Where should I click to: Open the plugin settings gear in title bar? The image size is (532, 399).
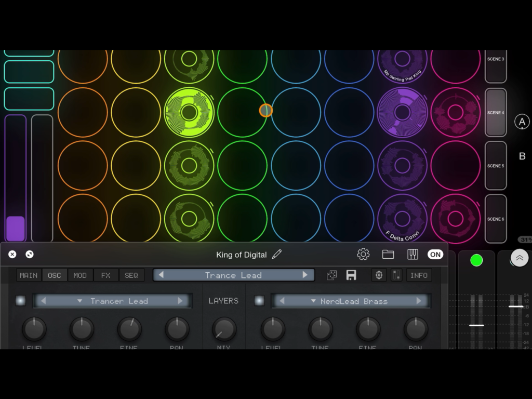click(363, 254)
